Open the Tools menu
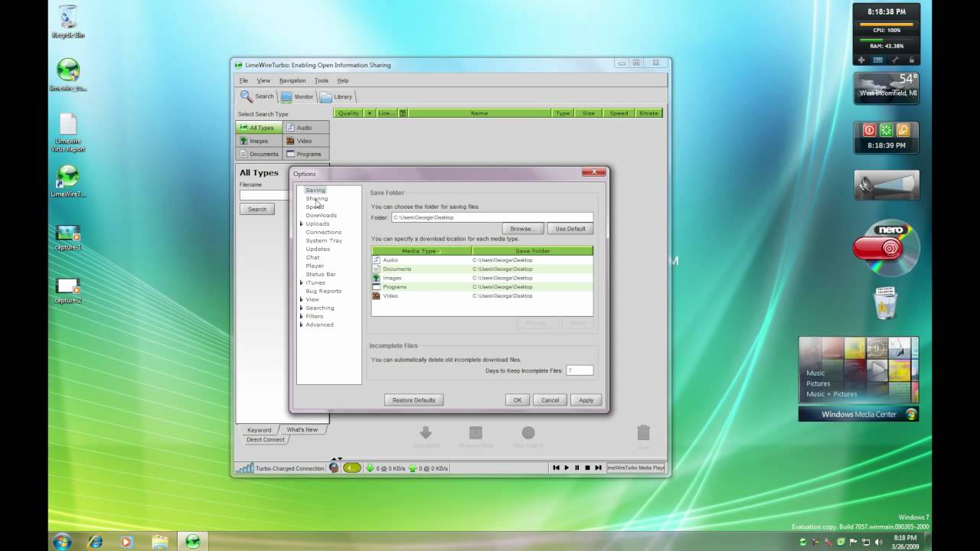Image resolution: width=980 pixels, height=551 pixels. 322,80
